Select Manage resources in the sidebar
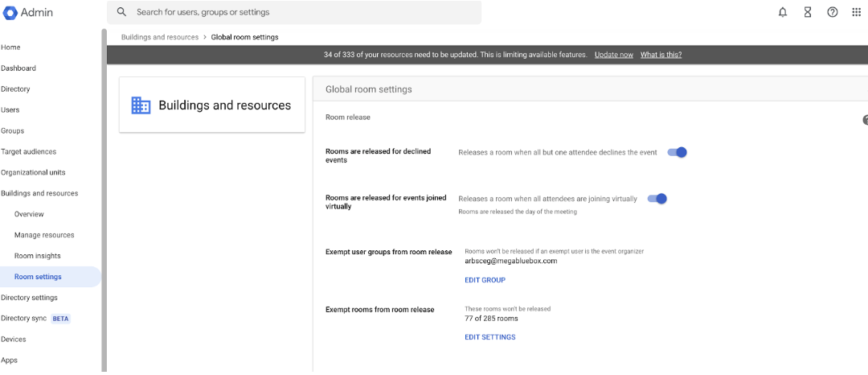Image resolution: width=868 pixels, height=375 pixels. (x=44, y=235)
